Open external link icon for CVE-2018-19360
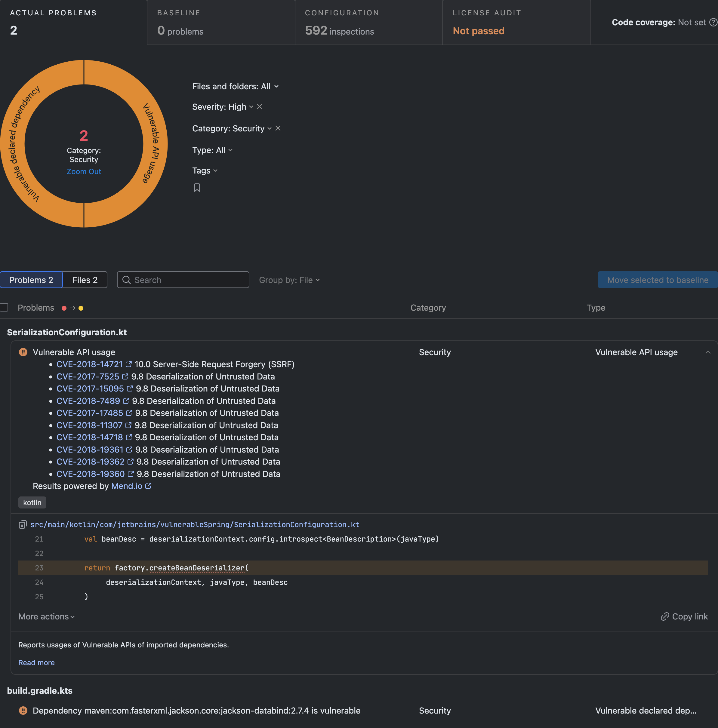This screenshot has width=718, height=728. pyautogui.click(x=131, y=474)
